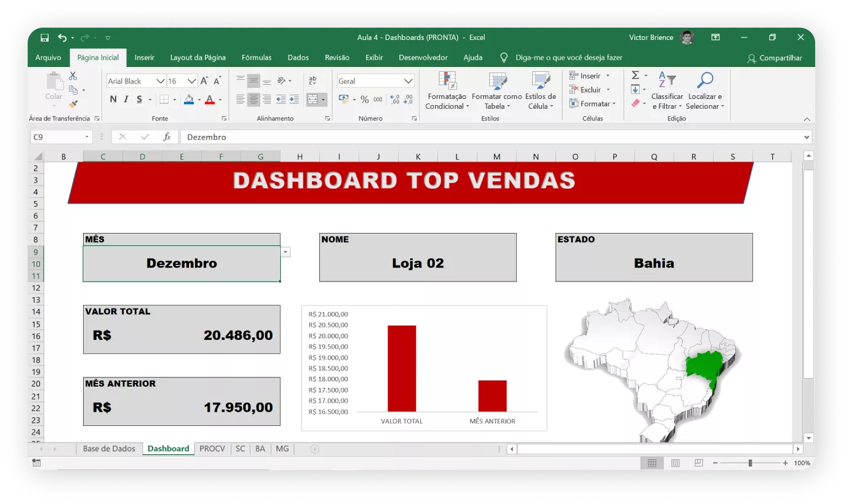This screenshot has width=849, height=504.
Task: Apply thousands separator 000 icon
Action: 378,99
